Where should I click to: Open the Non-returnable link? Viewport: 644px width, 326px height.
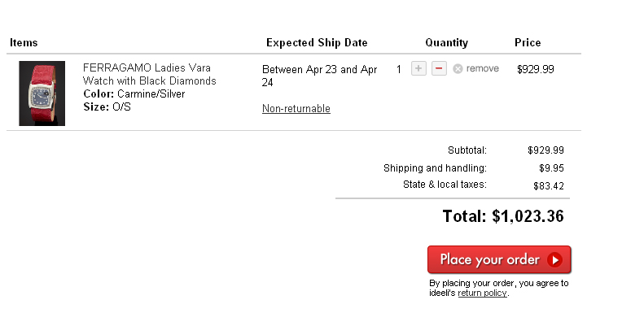tap(296, 109)
